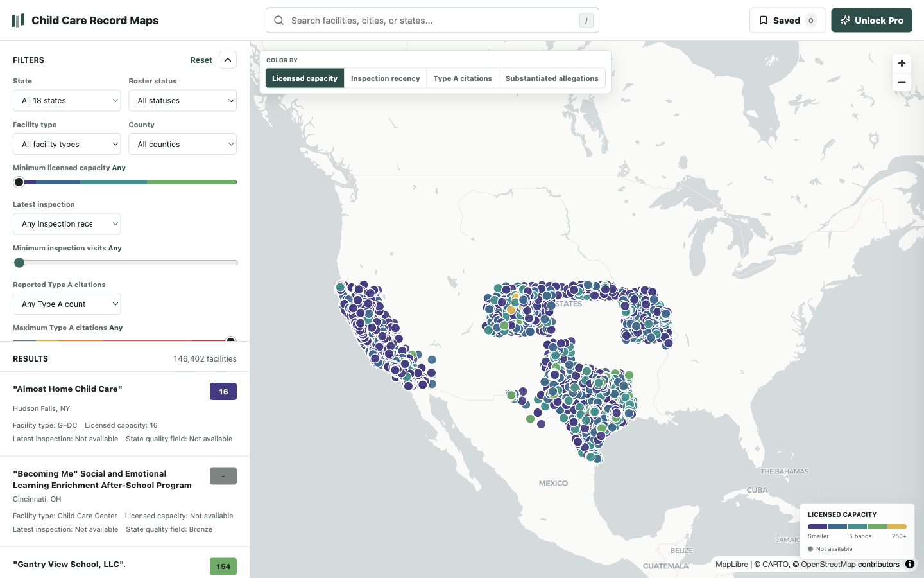Screen dimensions: 924x578
Task: Reset all filters
Action: 201,60
